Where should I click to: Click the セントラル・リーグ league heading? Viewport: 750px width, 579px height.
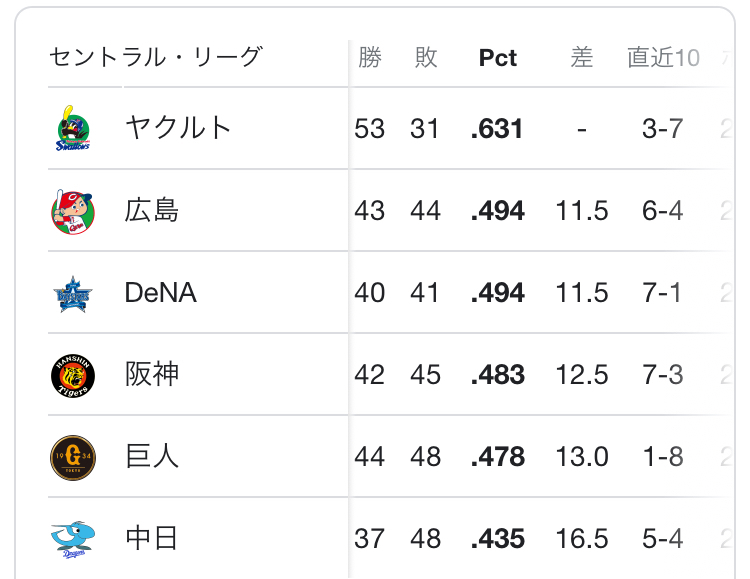(x=155, y=57)
